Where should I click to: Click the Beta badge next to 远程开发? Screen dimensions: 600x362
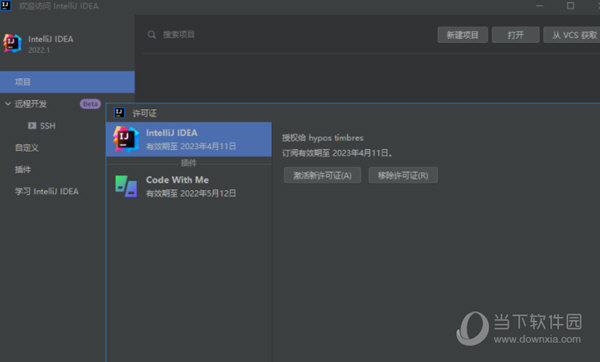(x=90, y=104)
